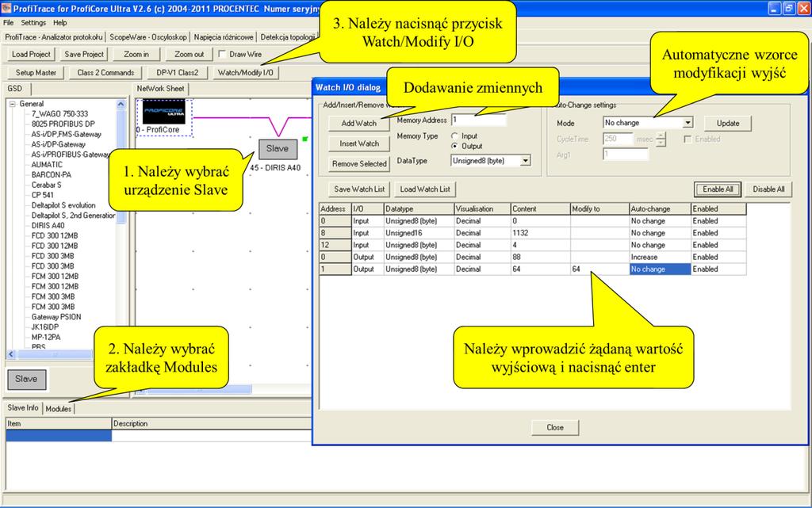Click the Close button in Watch I/O dialog
This screenshot has height=508, width=812.
pyautogui.click(x=554, y=427)
